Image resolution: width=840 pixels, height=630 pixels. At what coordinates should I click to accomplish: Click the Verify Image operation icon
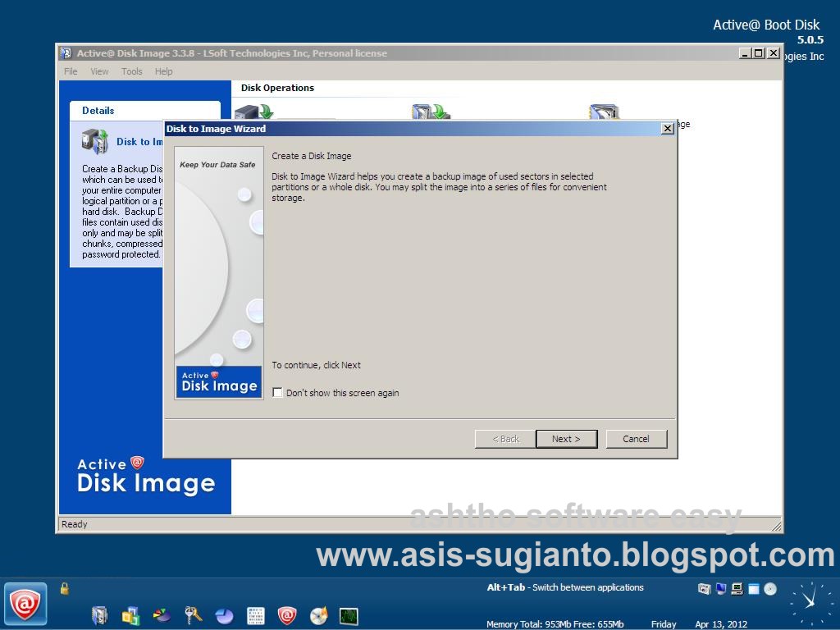(x=603, y=111)
